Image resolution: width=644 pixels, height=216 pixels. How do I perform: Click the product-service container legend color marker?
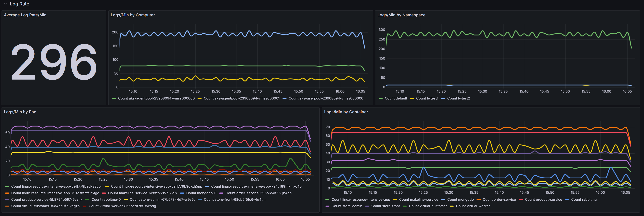[x=521, y=200]
